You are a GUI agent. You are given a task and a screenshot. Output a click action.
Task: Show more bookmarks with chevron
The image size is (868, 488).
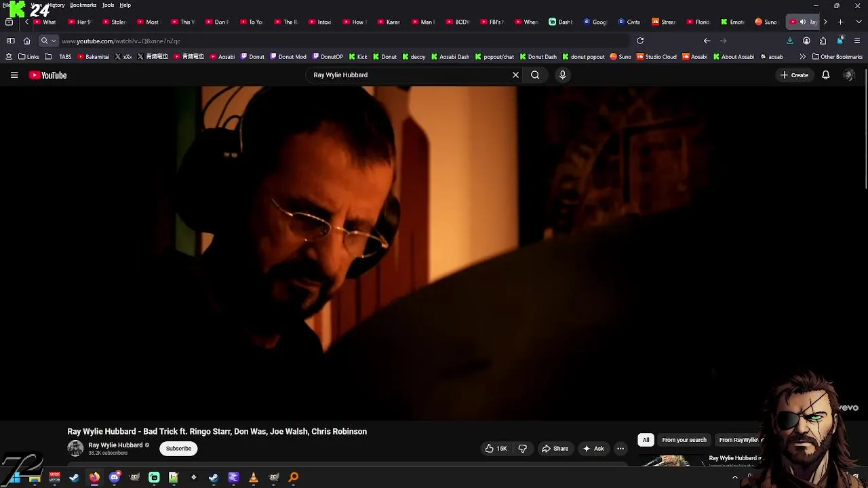803,57
